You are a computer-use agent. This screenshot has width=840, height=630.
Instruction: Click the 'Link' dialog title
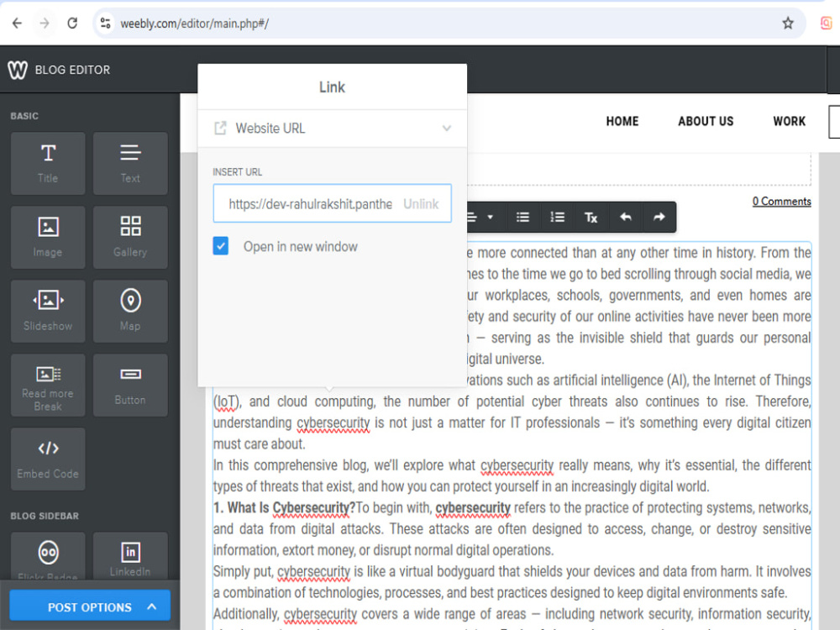pyautogui.click(x=332, y=87)
